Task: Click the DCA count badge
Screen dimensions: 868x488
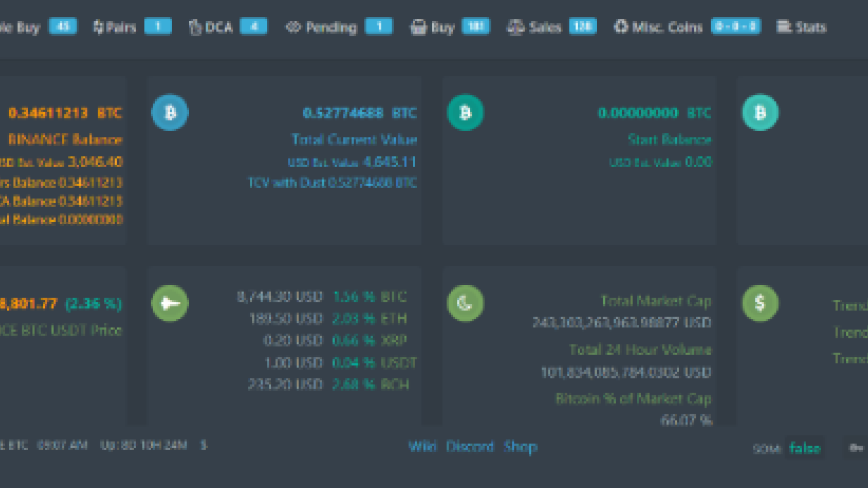Action: (x=253, y=27)
